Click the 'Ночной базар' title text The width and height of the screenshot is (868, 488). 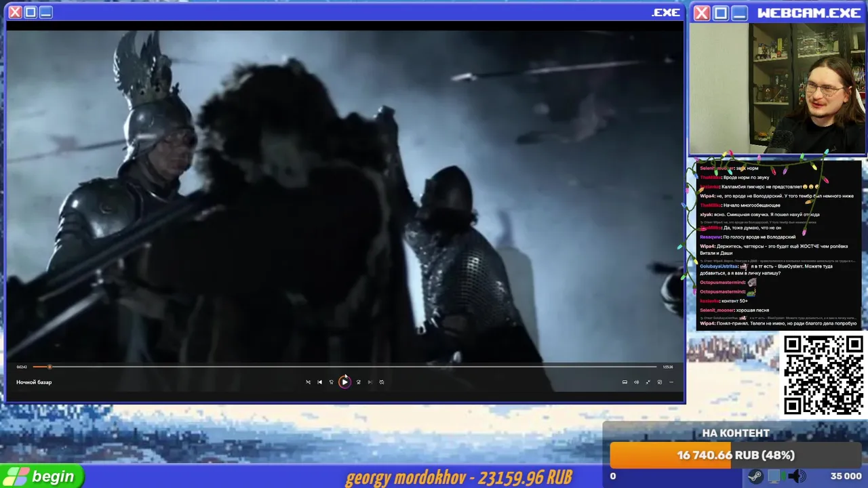coord(34,382)
